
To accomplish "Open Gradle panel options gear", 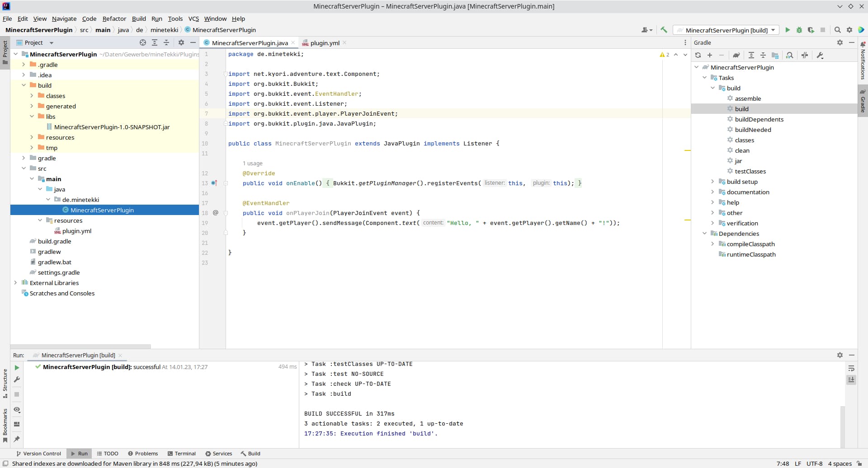I will (840, 42).
